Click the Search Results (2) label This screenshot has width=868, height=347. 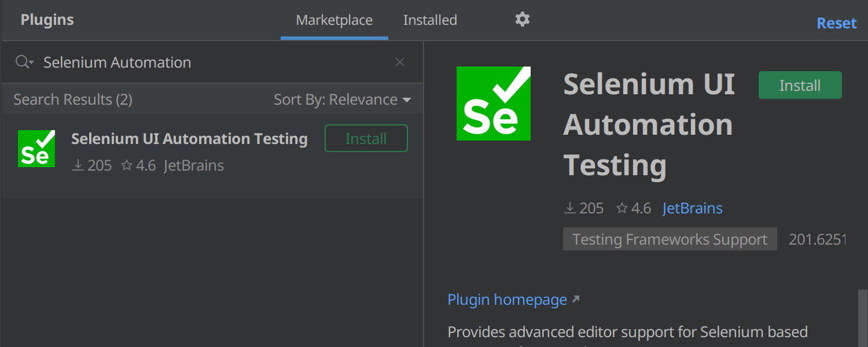[73, 99]
